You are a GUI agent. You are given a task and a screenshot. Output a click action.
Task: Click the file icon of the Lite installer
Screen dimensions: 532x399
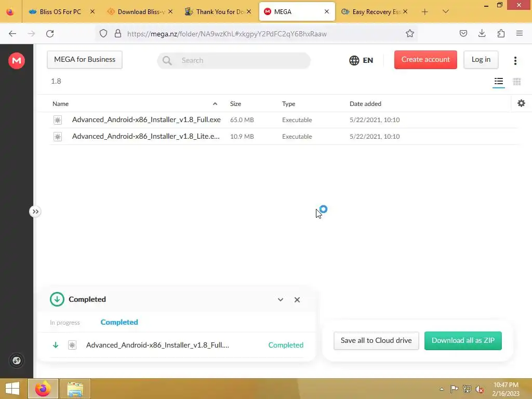click(58, 137)
